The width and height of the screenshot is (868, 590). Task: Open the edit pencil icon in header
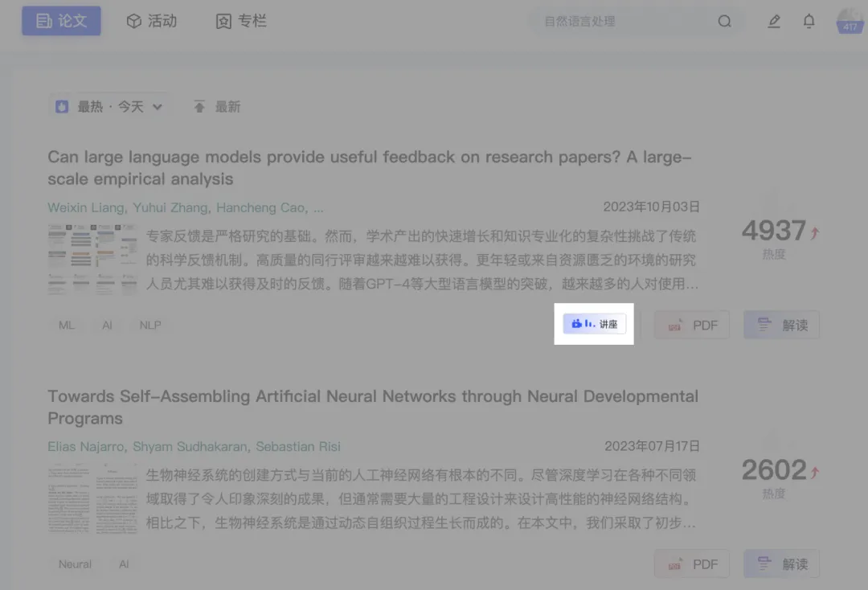[774, 22]
